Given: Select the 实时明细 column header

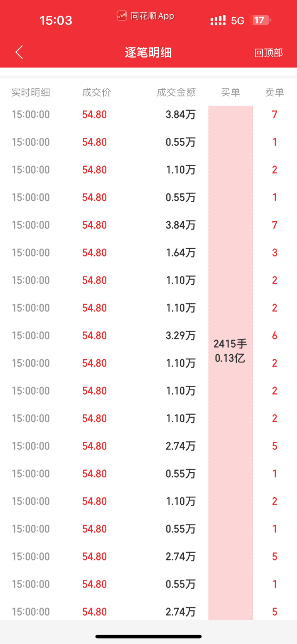Looking at the screenshot, I should (x=31, y=92).
